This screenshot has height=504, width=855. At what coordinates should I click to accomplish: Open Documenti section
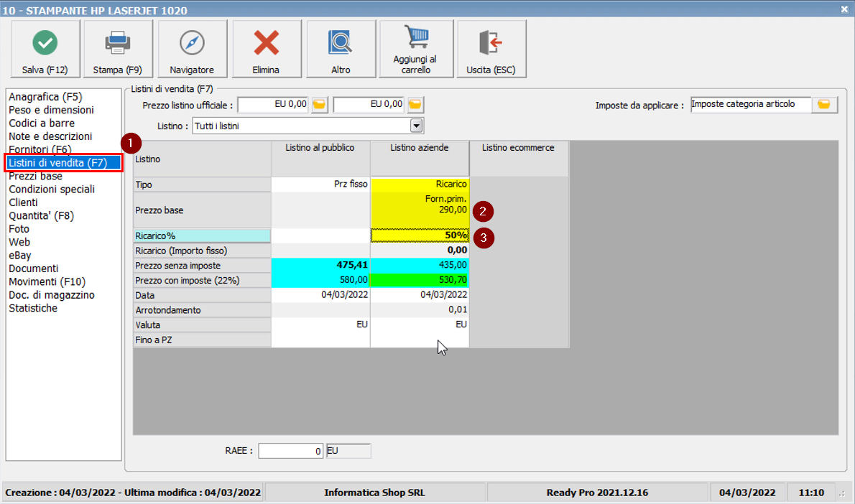(33, 269)
